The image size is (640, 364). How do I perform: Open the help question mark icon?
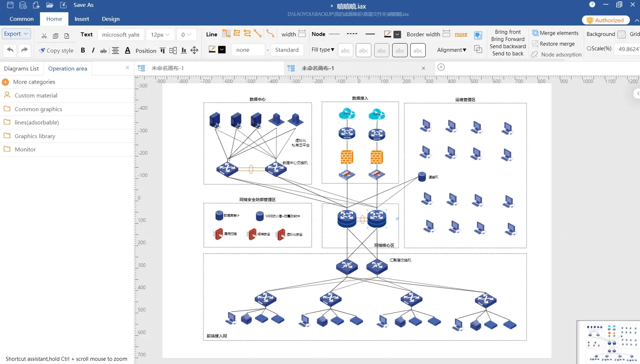coord(592,5)
